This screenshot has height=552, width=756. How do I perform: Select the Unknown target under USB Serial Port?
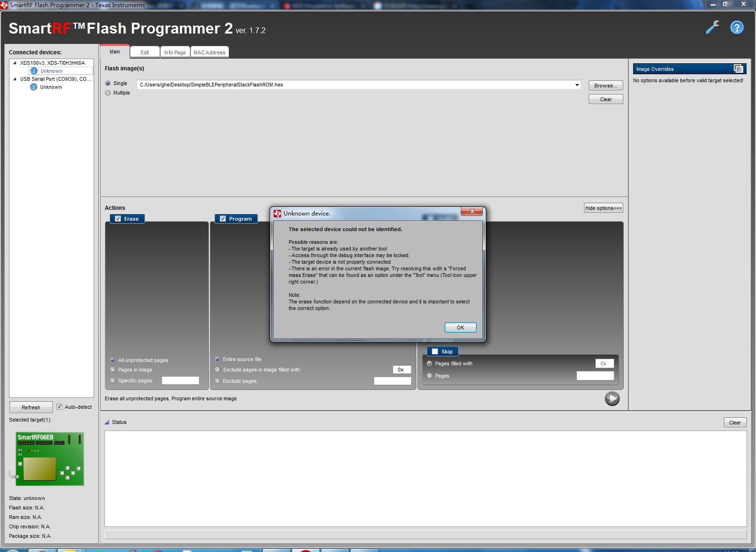tap(51, 87)
